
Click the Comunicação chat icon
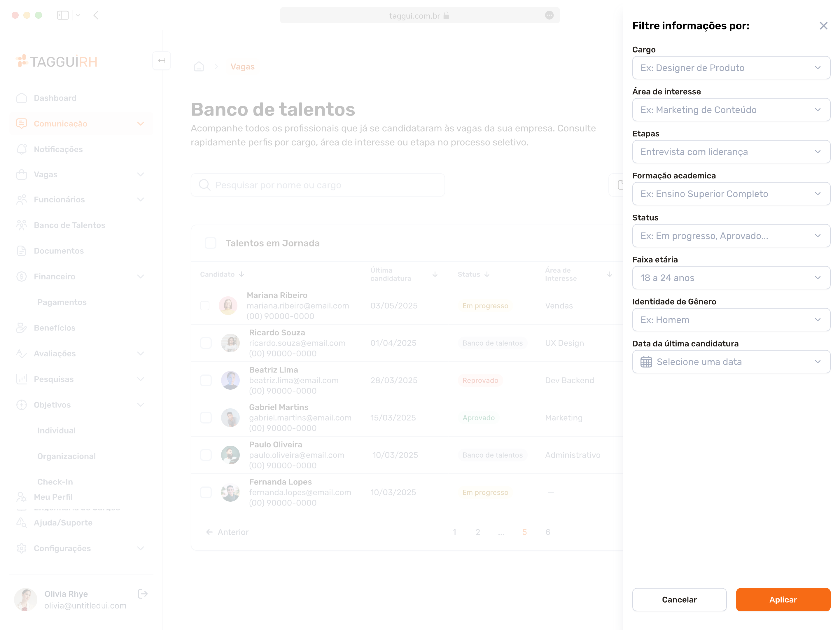point(22,123)
